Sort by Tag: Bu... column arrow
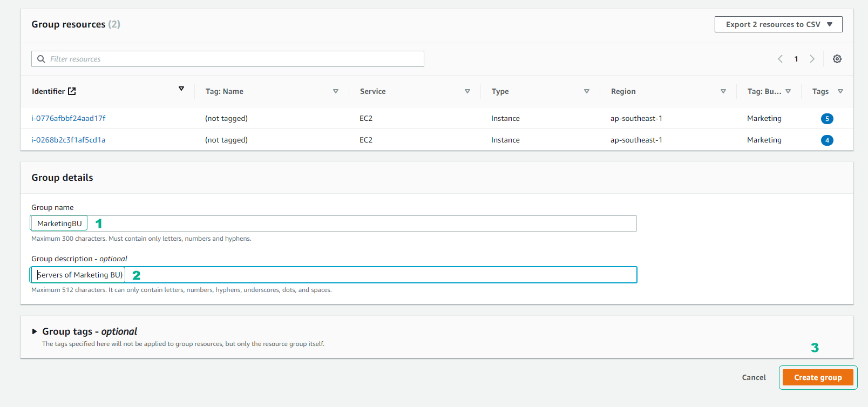This screenshot has width=868, height=407. (x=788, y=91)
